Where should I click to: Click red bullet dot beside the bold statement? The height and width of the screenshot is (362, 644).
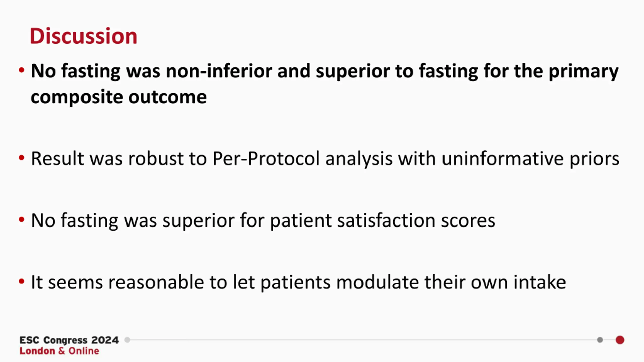click(22, 70)
